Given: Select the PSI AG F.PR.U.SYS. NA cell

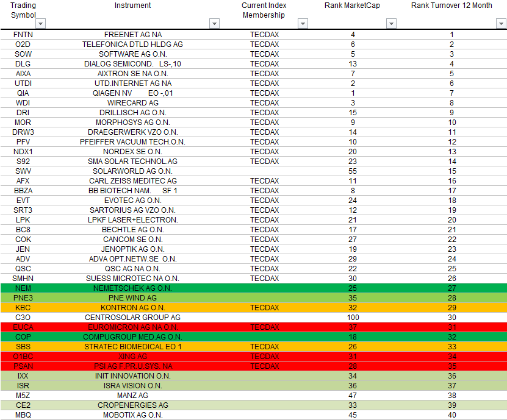Looking at the screenshot, I should (132, 366).
